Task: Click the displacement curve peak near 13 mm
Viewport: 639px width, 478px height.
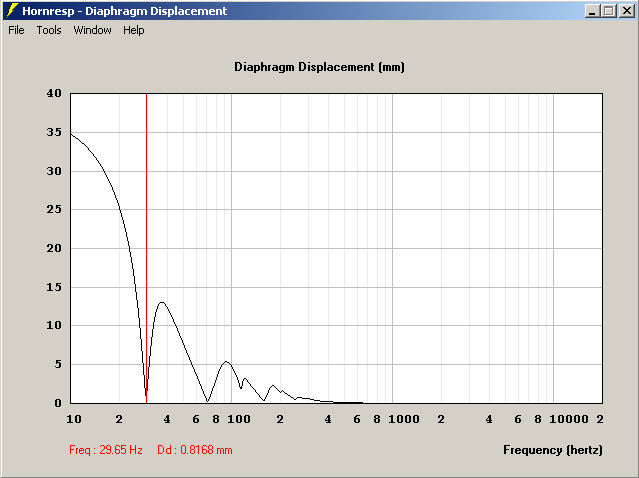Action: [162, 302]
